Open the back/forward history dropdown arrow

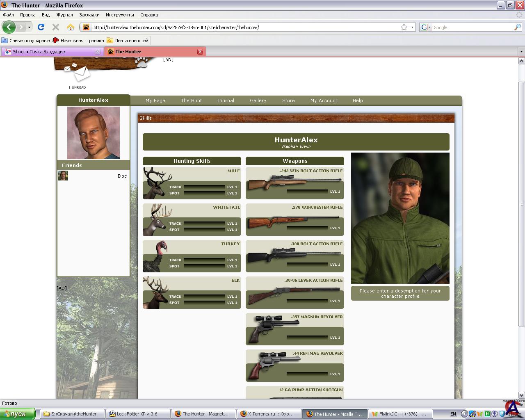(29, 27)
